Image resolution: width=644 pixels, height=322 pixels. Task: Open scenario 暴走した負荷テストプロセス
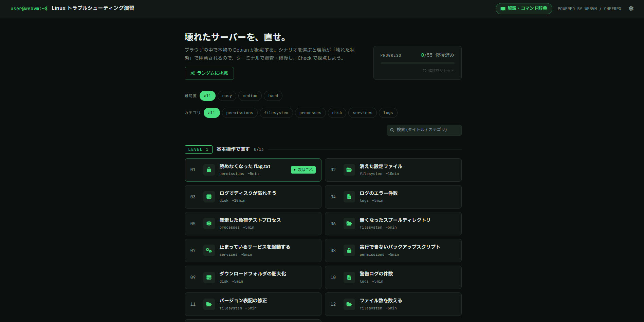[253, 223]
